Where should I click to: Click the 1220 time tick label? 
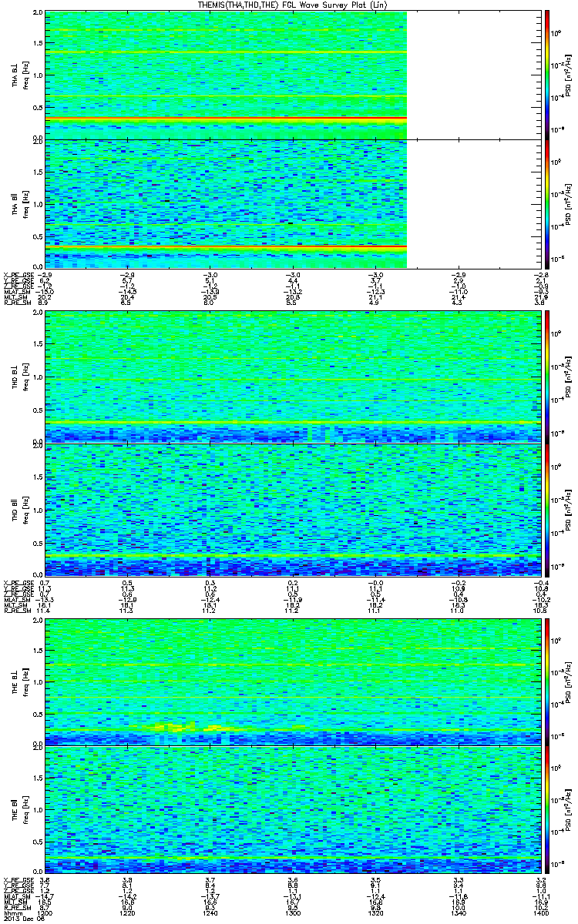point(127,913)
